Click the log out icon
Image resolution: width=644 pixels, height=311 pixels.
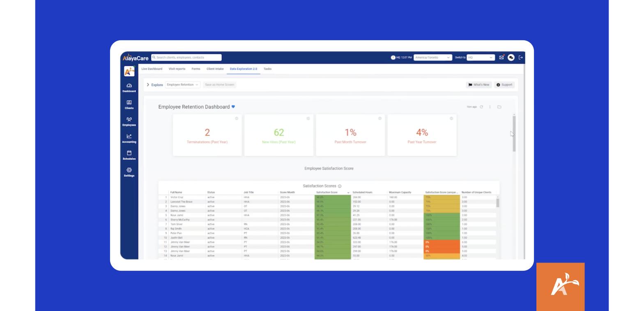point(521,58)
